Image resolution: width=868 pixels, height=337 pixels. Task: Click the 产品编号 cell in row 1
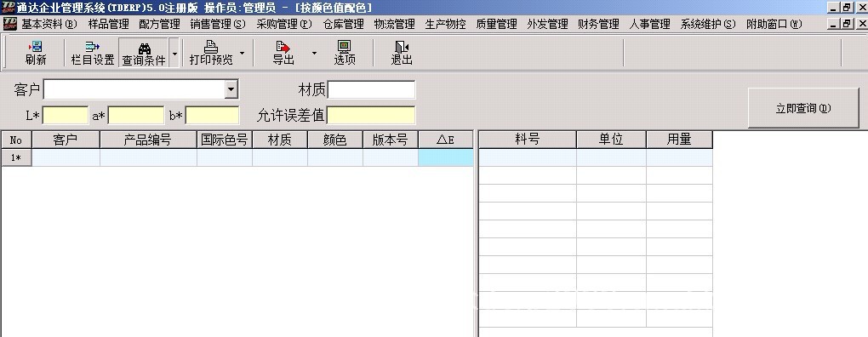click(148, 157)
